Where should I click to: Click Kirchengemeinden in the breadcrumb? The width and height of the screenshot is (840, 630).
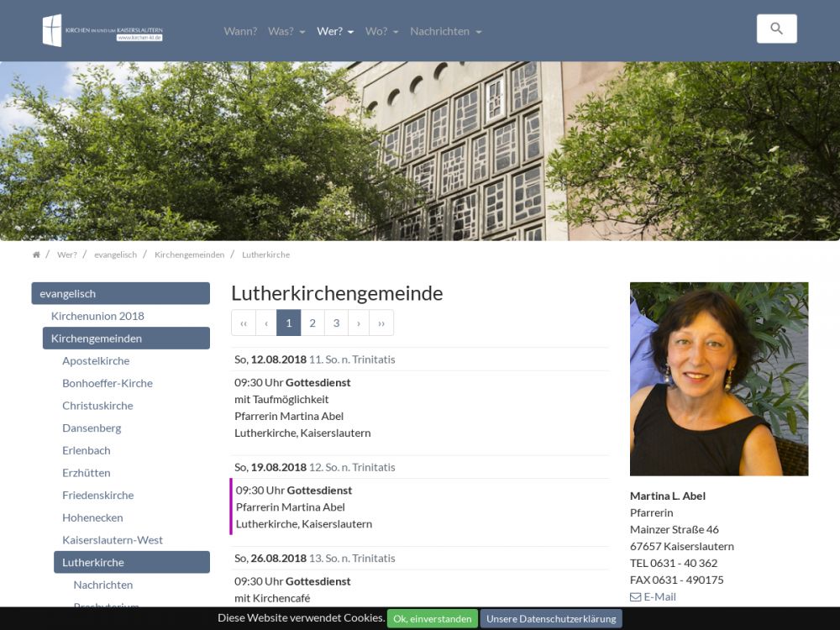click(189, 255)
